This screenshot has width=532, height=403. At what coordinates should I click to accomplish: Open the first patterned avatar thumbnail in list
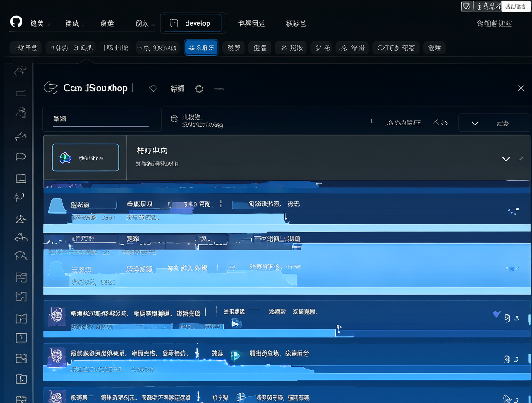pyautogui.click(x=56, y=316)
